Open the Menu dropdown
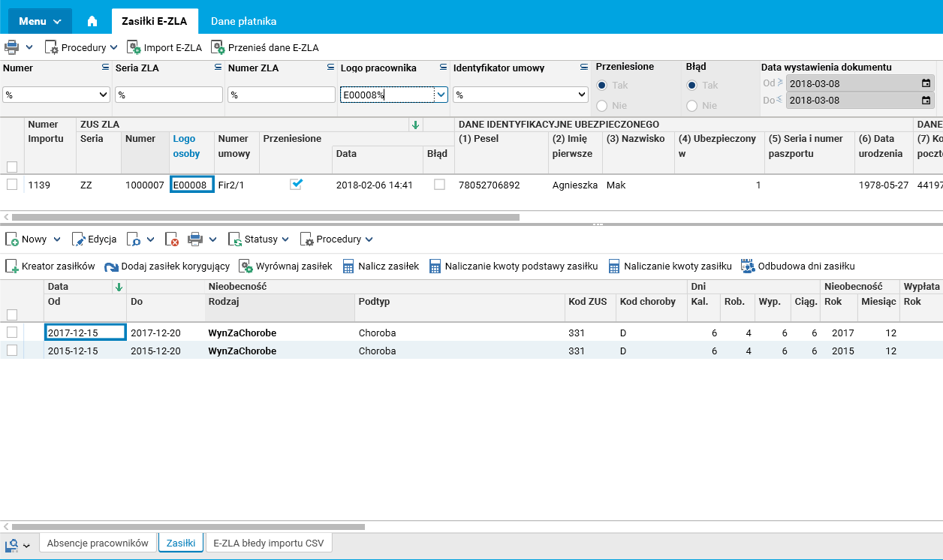The image size is (943, 560). [x=40, y=21]
